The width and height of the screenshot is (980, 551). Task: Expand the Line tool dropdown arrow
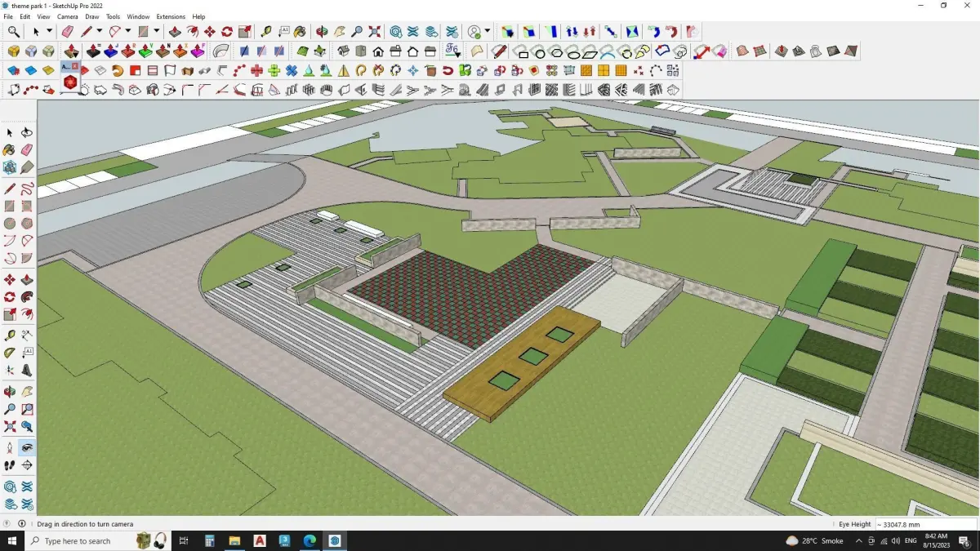[100, 32]
